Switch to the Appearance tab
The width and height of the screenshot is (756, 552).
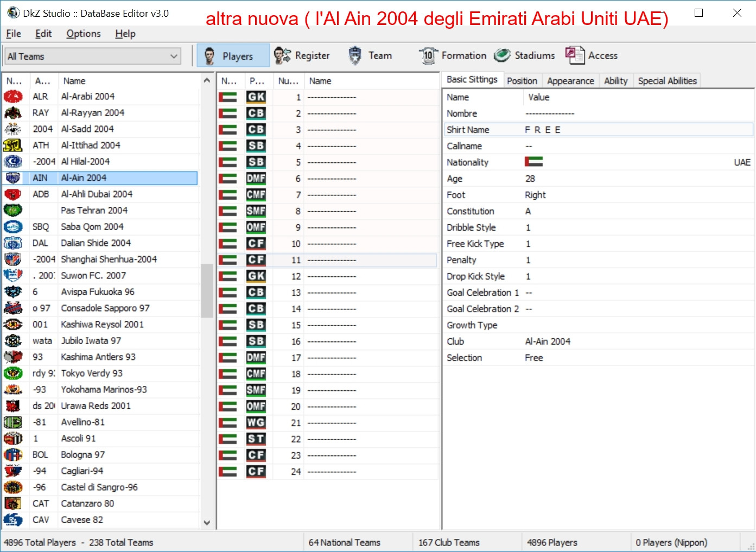coord(570,81)
